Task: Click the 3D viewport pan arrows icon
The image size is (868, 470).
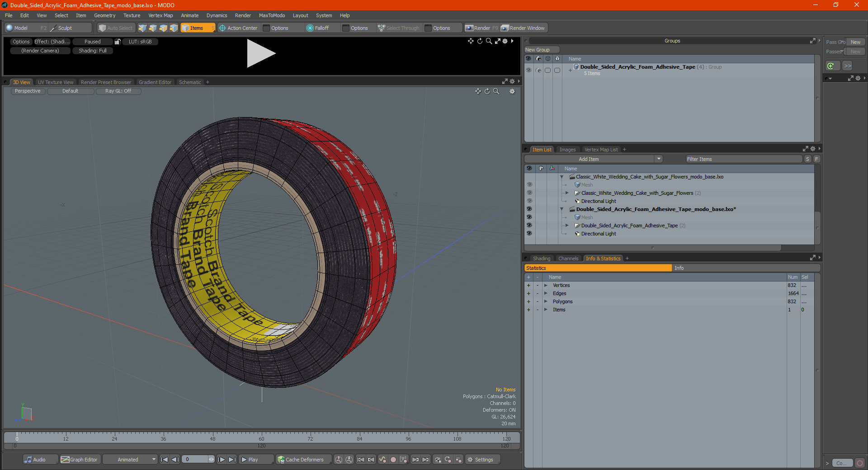Action: pos(478,91)
